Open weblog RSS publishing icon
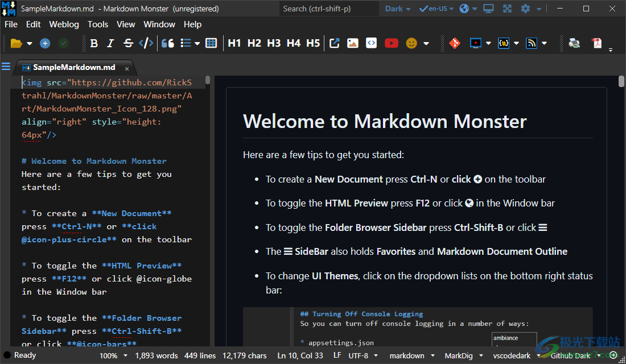This screenshot has width=626, height=364. pyautogui.click(x=532, y=43)
